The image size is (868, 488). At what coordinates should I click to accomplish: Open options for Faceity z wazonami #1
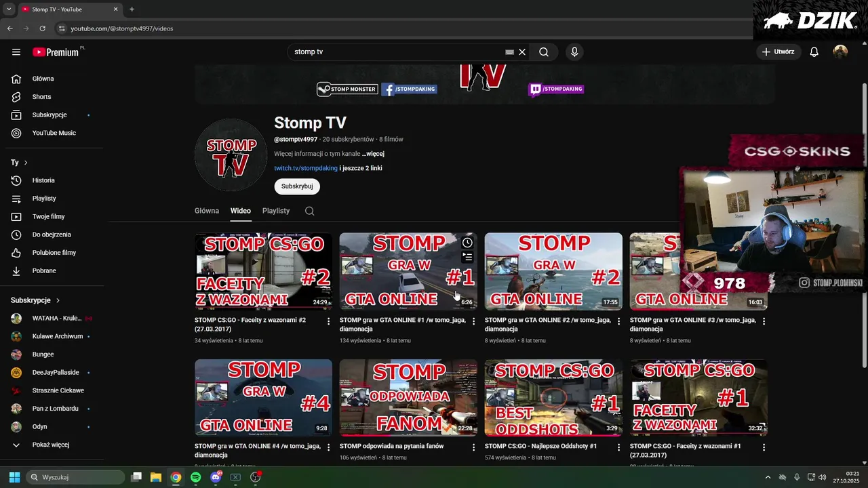(x=764, y=447)
